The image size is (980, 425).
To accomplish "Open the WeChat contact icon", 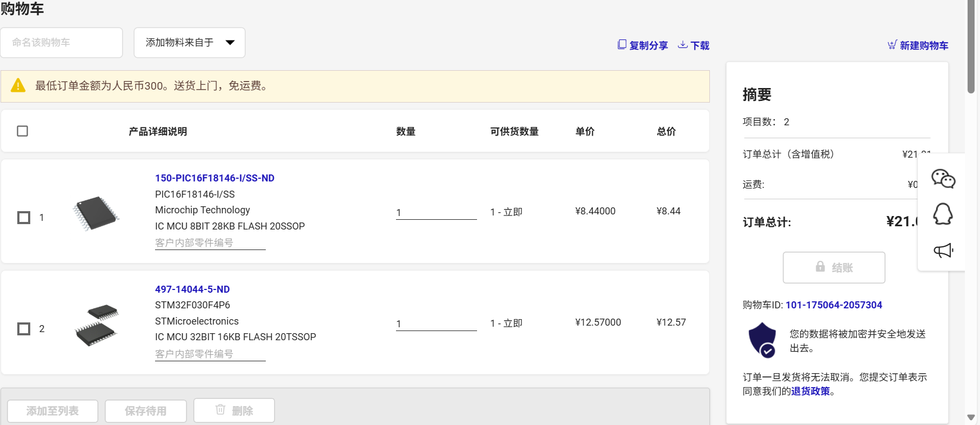I will tap(943, 179).
